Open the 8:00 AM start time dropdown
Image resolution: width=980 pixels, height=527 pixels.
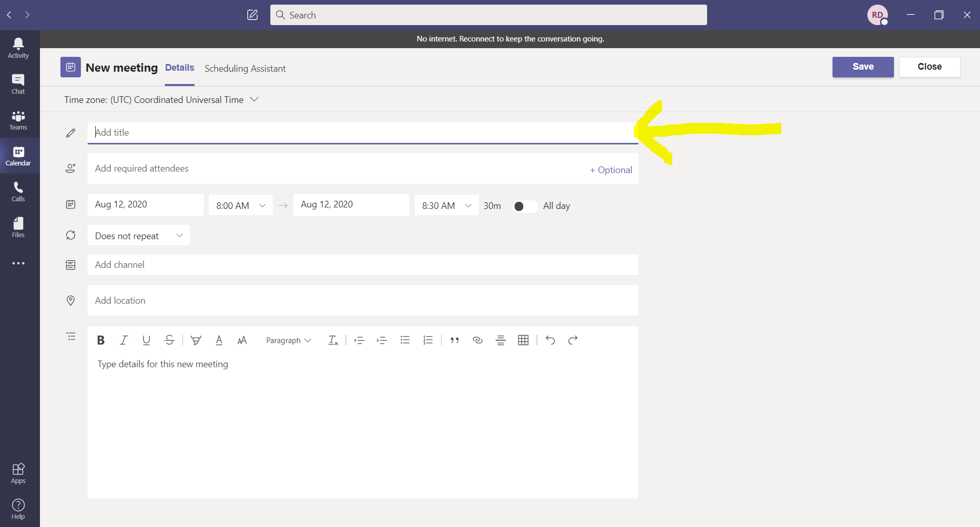(x=241, y=205)
